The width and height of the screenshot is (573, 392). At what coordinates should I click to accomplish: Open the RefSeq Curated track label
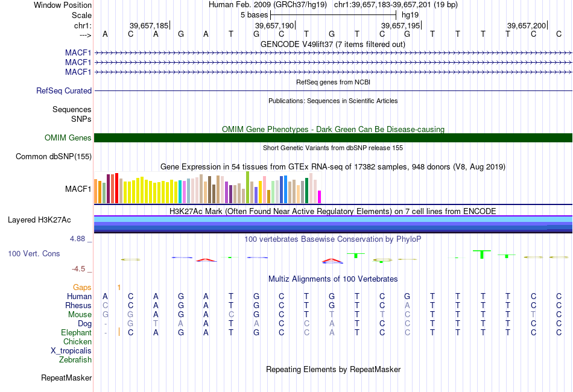tap(63, 90)
